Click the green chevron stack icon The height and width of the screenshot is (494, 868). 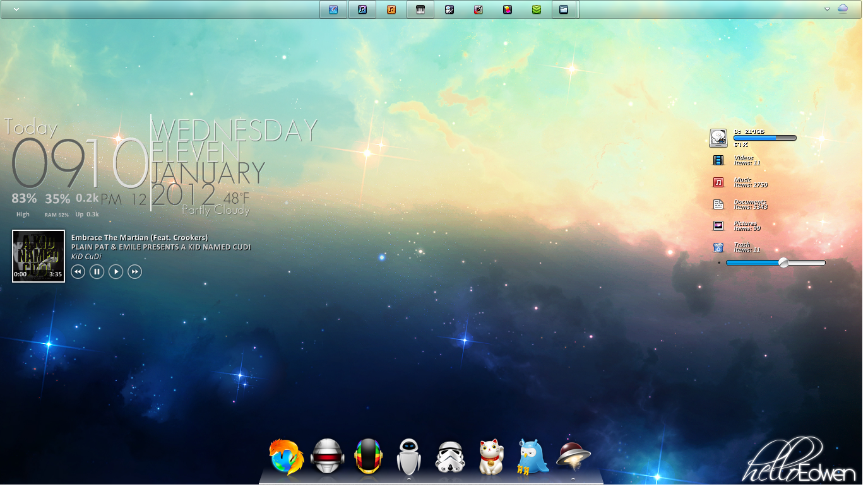tap(536, 9)
